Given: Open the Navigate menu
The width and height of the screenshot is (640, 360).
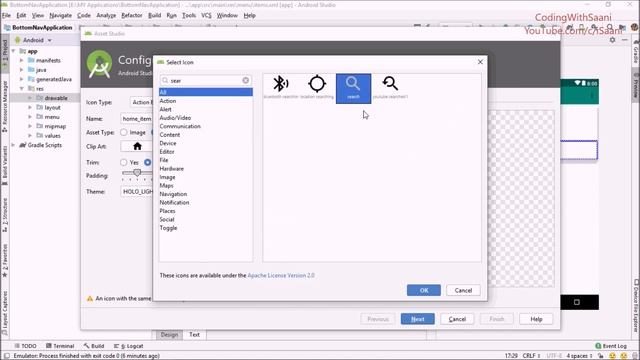Looking at the screenshot, I should click(x=60, y=16).
